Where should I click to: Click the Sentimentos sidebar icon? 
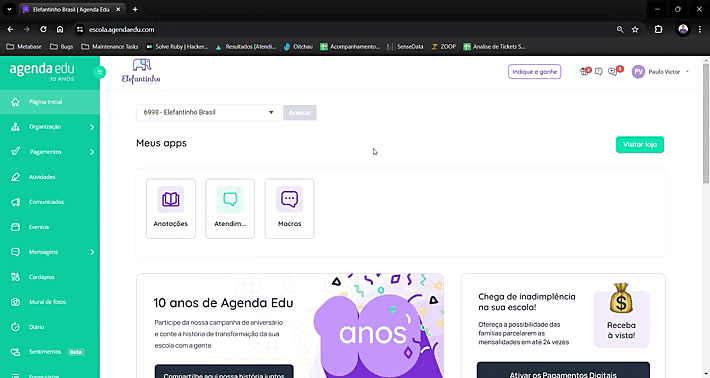(x=15, y=352)
